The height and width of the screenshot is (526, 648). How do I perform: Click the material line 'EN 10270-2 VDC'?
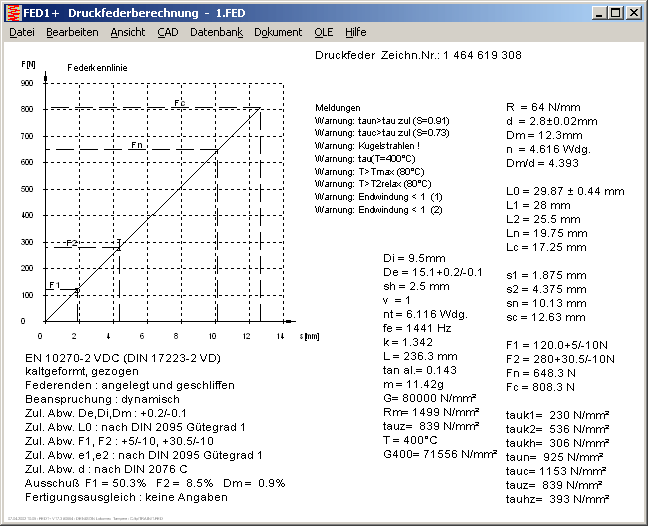[123, 358]
